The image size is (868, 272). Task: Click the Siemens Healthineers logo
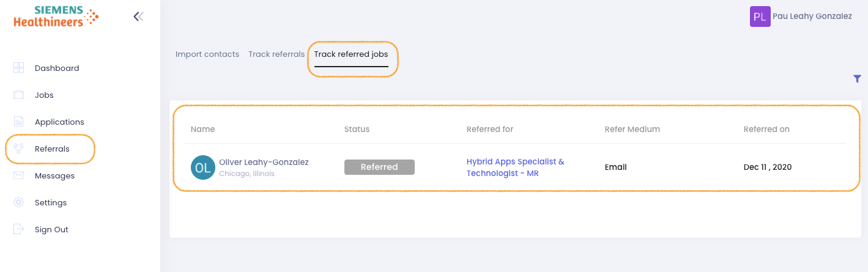click(56, 17)
